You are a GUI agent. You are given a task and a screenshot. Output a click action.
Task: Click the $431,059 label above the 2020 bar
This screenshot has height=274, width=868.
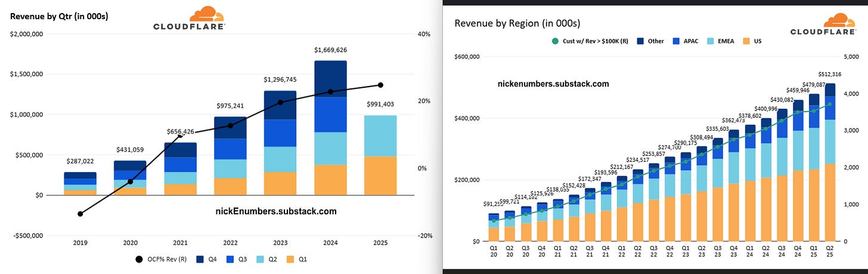[x=130, y=150]
